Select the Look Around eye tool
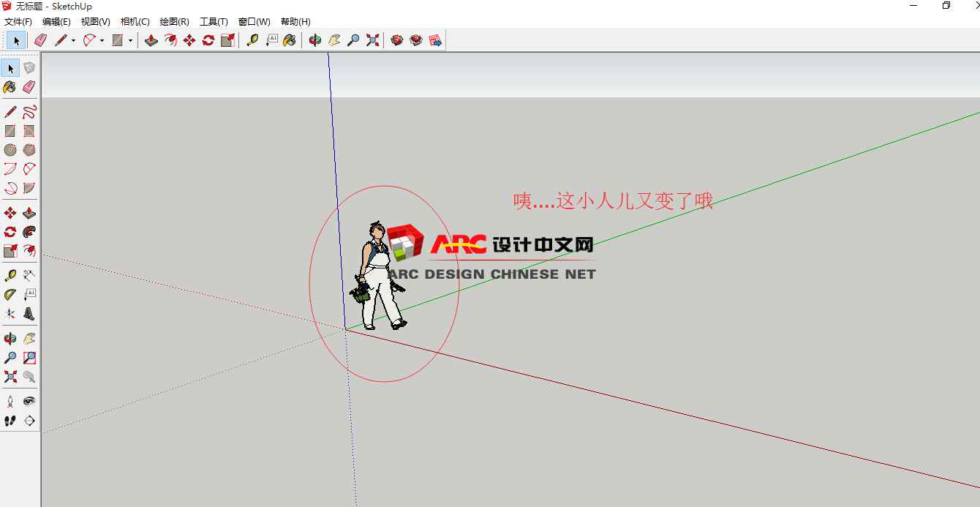 point(29,401)
